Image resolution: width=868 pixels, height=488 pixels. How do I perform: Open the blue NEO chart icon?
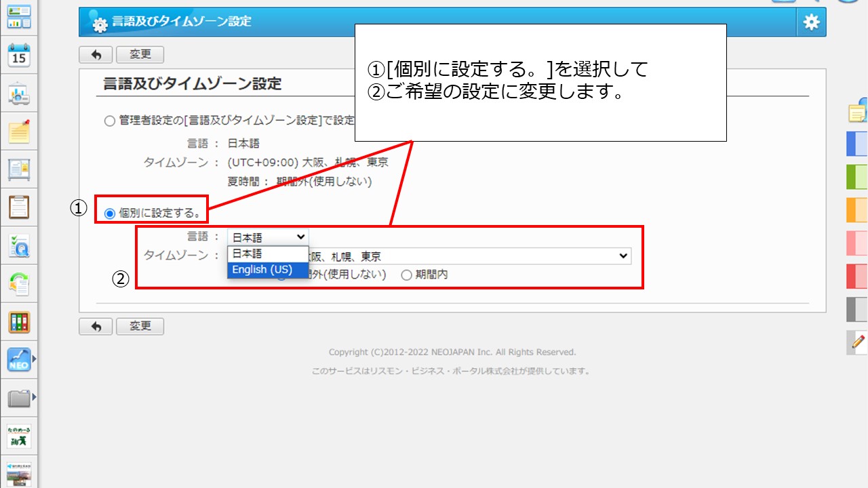pos(19,359)
